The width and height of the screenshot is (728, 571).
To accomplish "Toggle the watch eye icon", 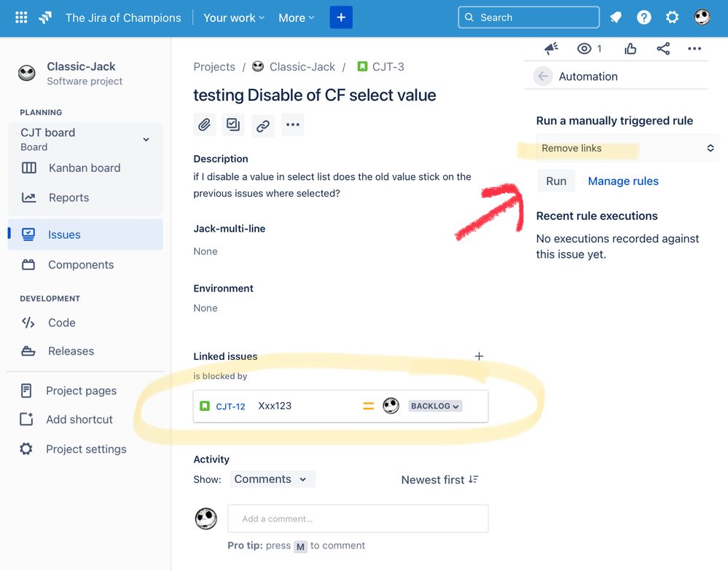I will pyautogui.click(x=584, y=48).
